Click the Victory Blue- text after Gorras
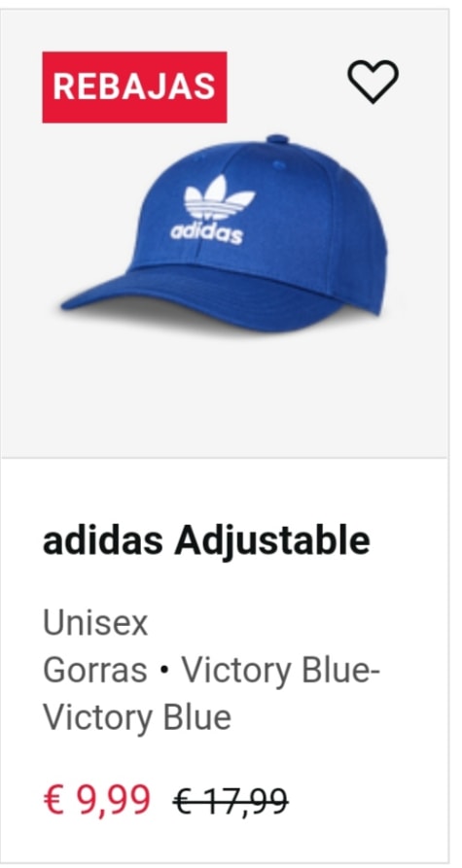This screenshot has height=868, width=462. pos(281,671)
